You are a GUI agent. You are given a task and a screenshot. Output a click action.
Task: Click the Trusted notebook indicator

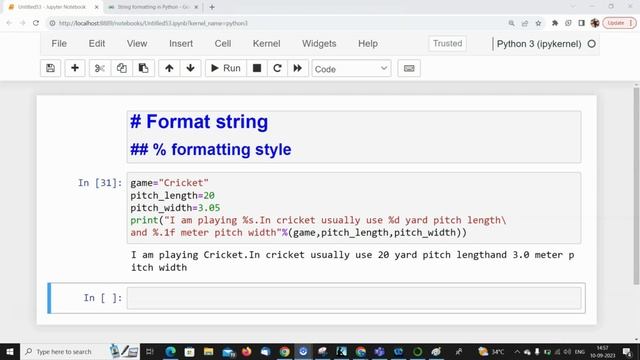[447, 44]
